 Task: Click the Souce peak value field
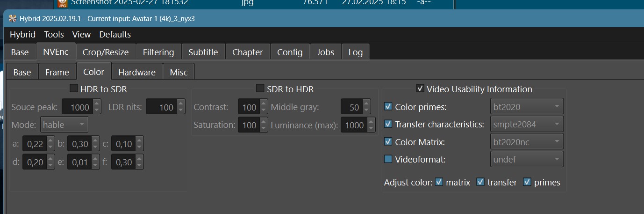click(77, 107)
